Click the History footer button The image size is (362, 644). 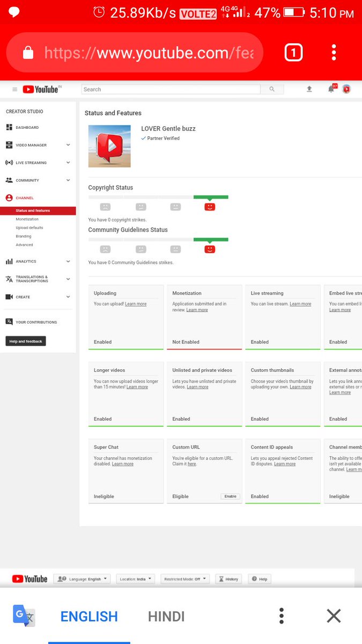click(x=228, y=579)
